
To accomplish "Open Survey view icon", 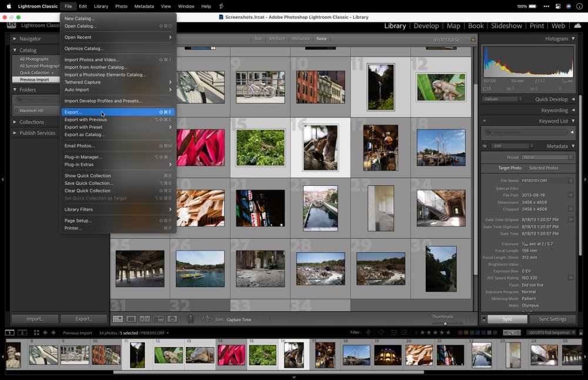I will (158, 319).
